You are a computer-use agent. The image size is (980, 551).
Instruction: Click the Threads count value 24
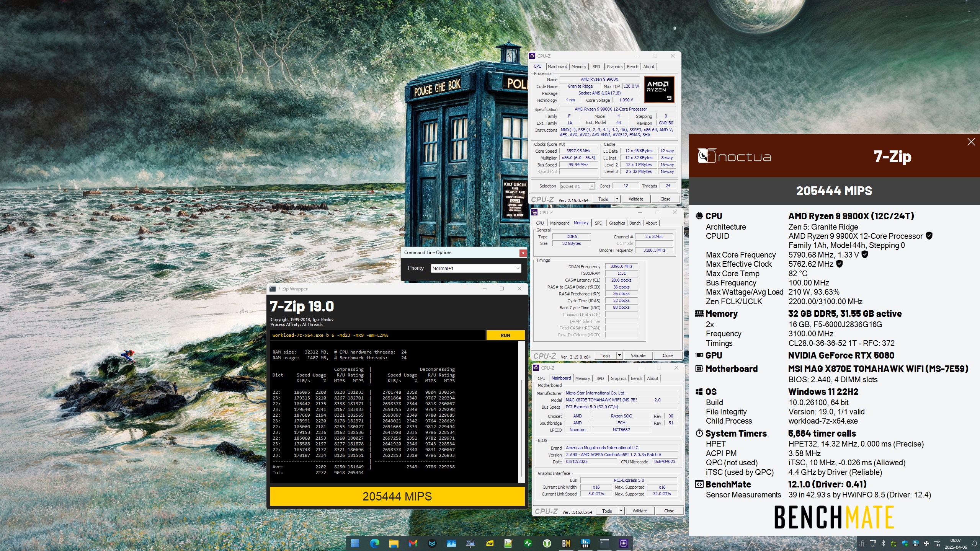[x=668, y=186]
